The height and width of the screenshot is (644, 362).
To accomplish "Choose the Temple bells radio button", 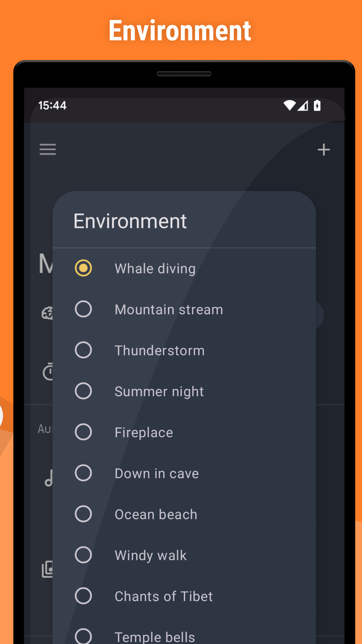I will 83,636.
